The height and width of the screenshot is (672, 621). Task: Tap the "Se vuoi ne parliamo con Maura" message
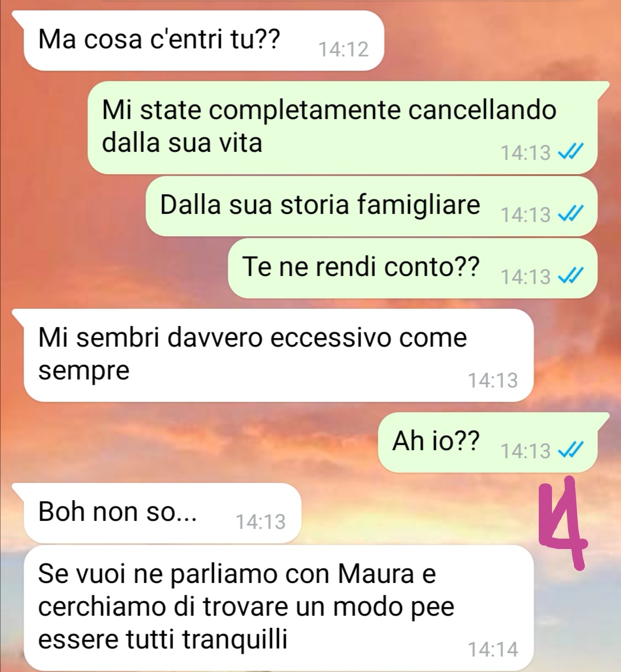click(x=278, y=608)
